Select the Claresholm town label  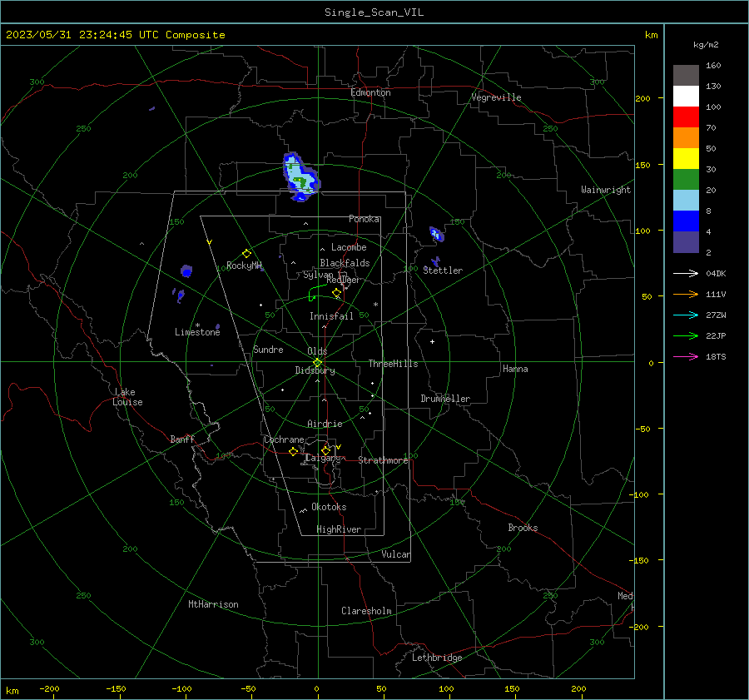pos(366,611)
